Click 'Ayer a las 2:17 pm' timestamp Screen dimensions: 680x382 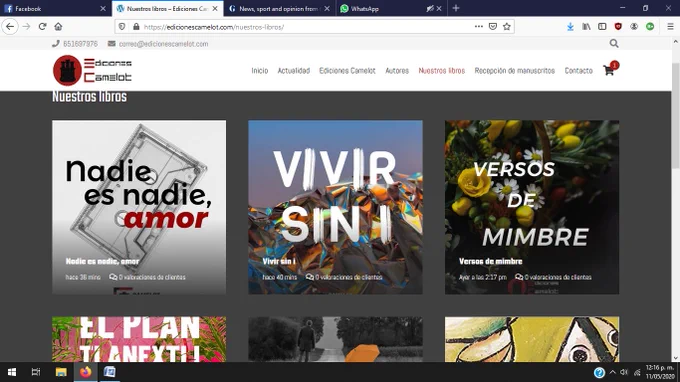(483, 277)
